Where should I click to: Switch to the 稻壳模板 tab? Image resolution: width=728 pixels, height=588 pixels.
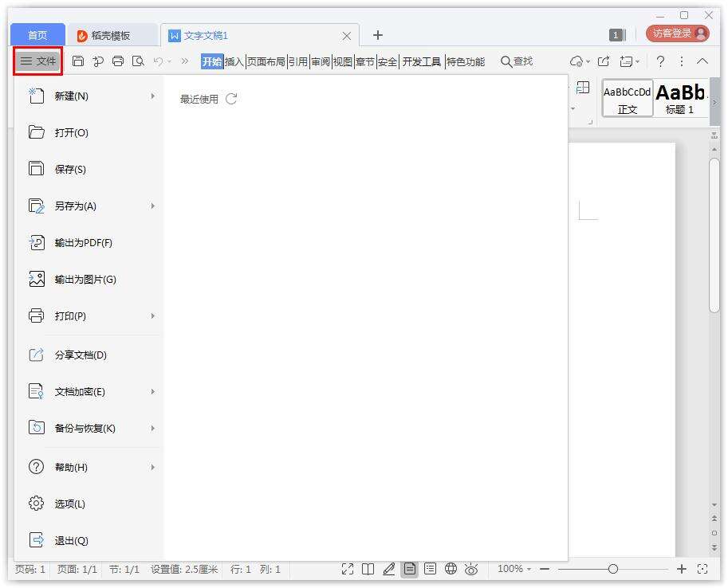pos(111,36)
